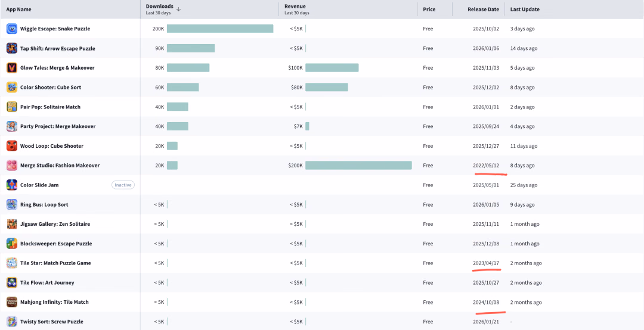Open the Ring Bus: Loop Sort link
Image resolution: width=644 pixels, height=330 pixels.
click(44, 204)
